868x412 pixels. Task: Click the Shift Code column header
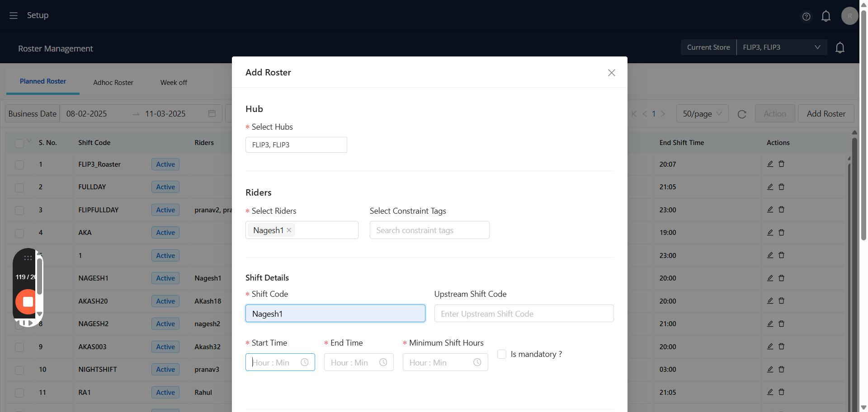click(x=94, y=143)
